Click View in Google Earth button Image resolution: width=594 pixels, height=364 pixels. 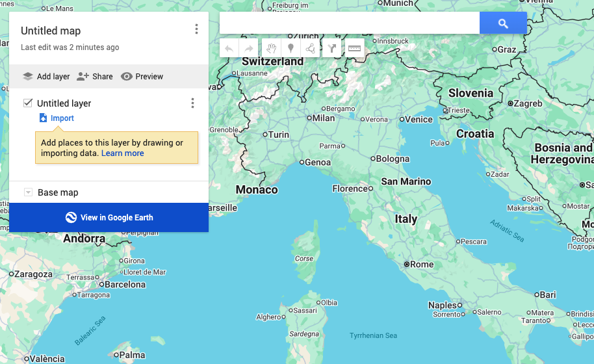109,217
